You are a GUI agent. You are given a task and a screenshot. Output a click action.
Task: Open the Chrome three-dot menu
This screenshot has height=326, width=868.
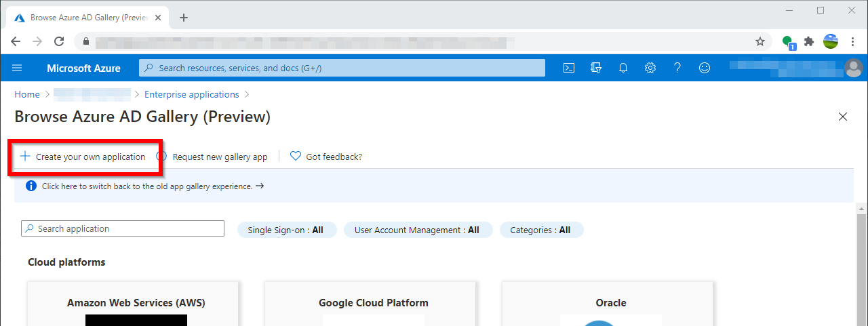coord(853,41)
